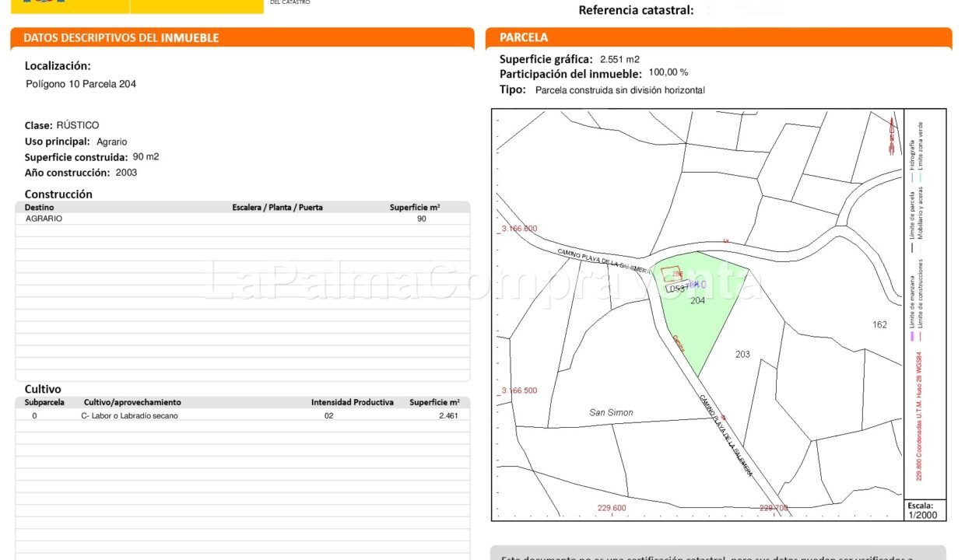Click the '90' cell in AGRARIO row
Viewport: 965px width, 560px height.
click(x=422, y=219)
